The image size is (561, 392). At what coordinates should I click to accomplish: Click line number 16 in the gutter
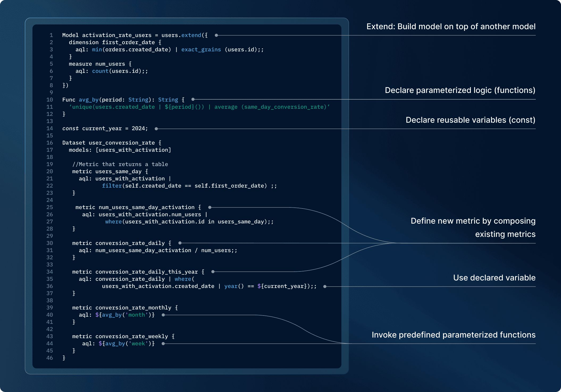(x=50, y=143)
